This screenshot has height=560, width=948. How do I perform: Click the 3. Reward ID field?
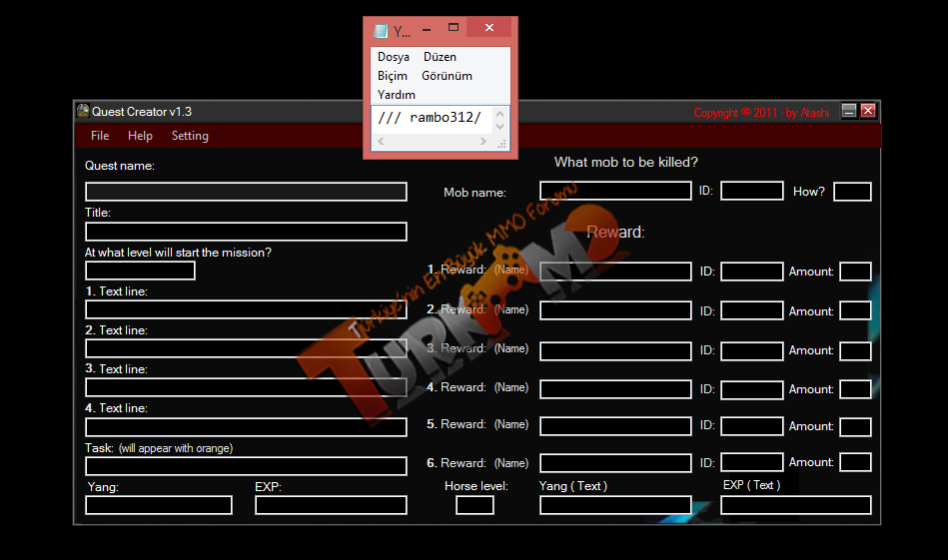752,351
